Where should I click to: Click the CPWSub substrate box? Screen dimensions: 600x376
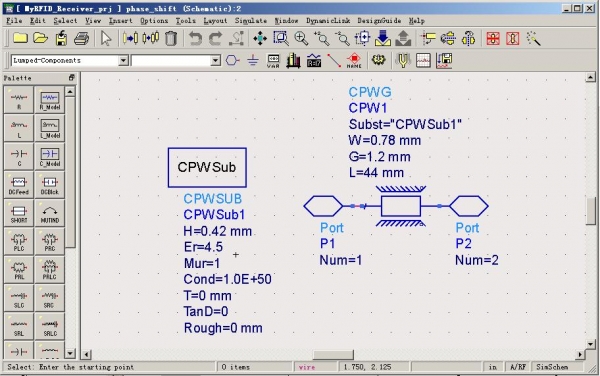207,168
